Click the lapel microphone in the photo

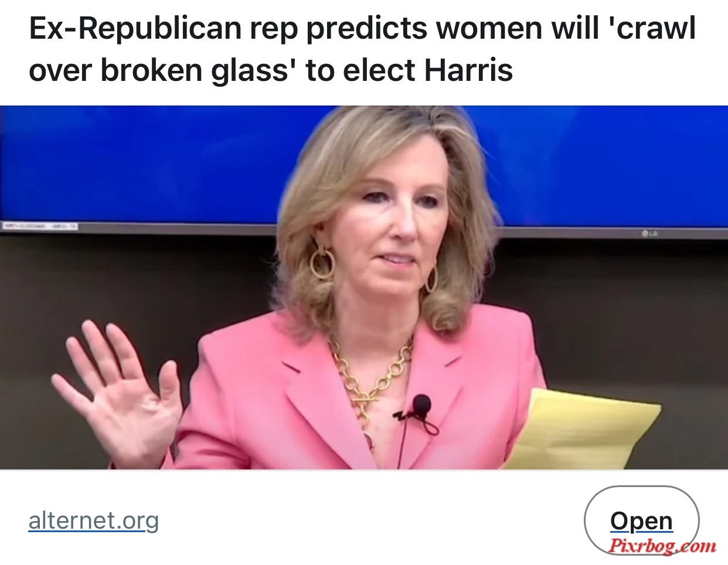pyautogui.click(x=420, y=404)
